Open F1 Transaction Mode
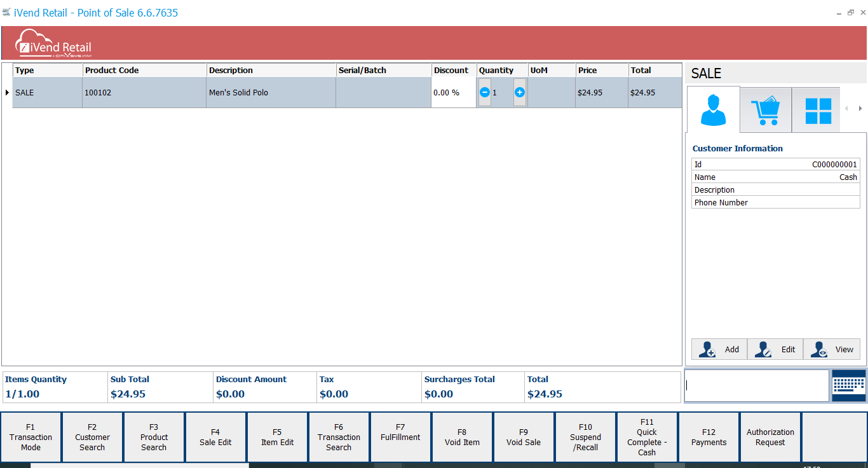 point(31,437)
